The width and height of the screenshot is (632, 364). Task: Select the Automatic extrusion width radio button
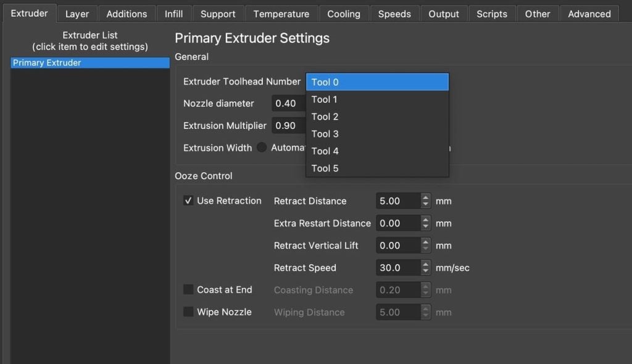tap(262, 148)
